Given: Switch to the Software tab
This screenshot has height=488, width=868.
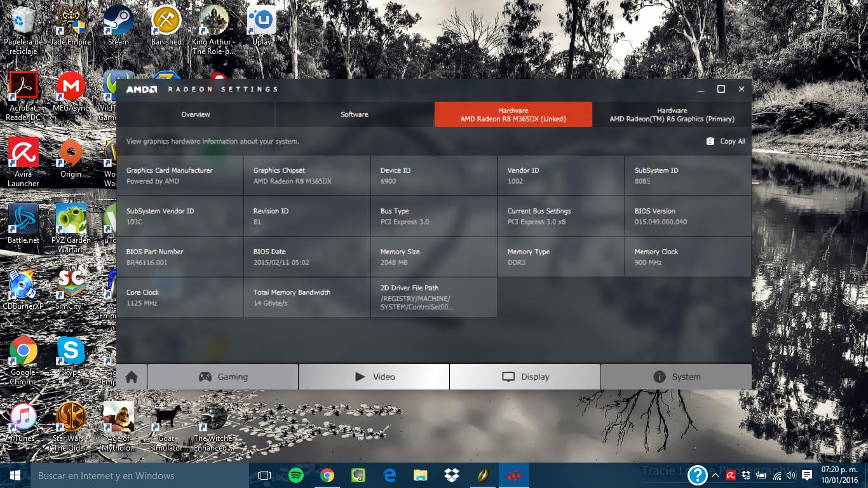Looking at the screenshot, I should point(355,114).
